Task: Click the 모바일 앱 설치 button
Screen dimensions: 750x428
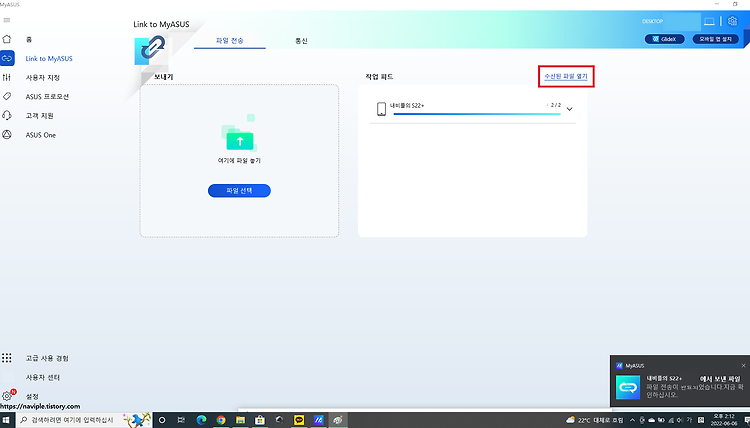Action: 716,39
